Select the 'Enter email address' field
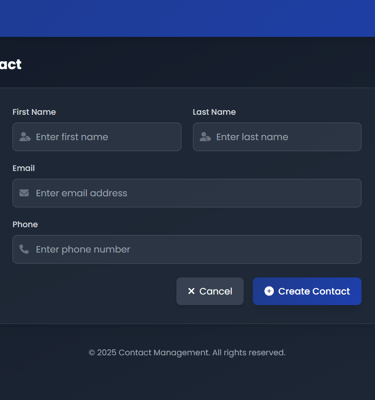This screenshot has height=400, width=375. pos(187,193)
